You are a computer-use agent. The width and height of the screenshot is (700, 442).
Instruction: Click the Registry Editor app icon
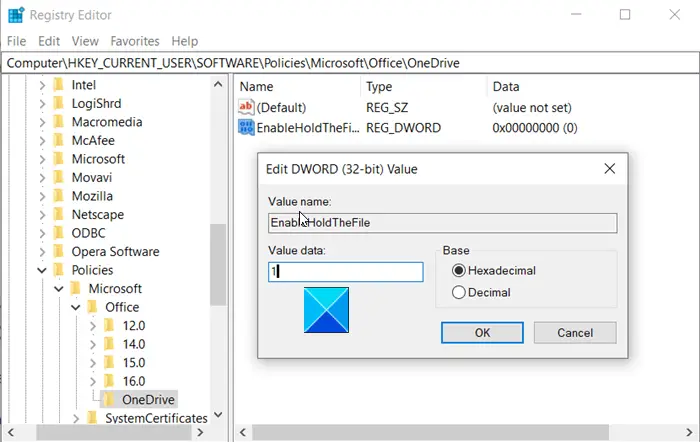tap(16, 15)
